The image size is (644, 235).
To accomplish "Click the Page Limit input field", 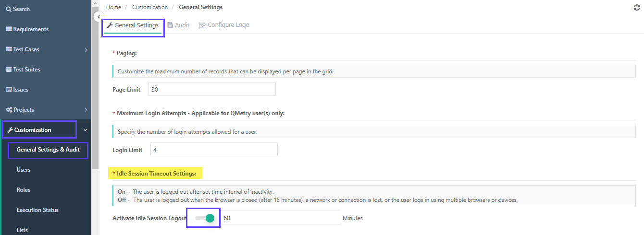I will tap(212, 89).
